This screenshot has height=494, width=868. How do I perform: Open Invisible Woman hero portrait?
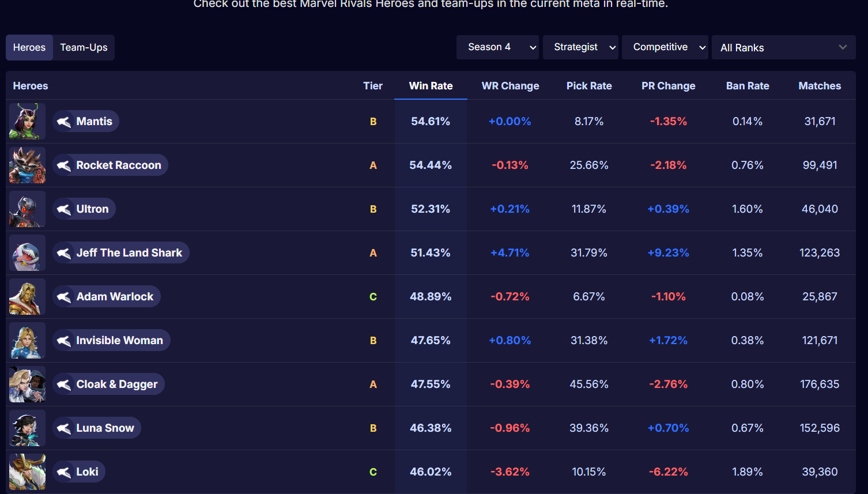27,340
